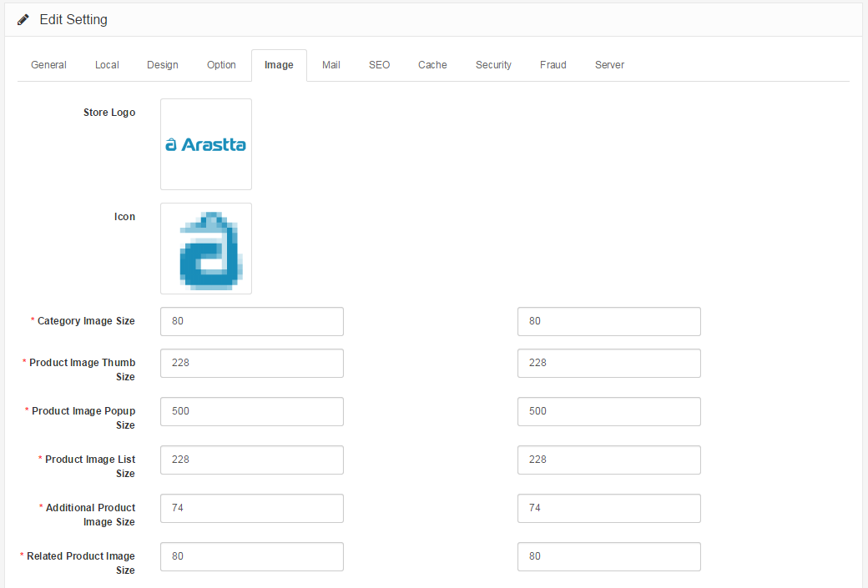
Task: Switch to the SEO tab
Action: click(x=379, y=65)
